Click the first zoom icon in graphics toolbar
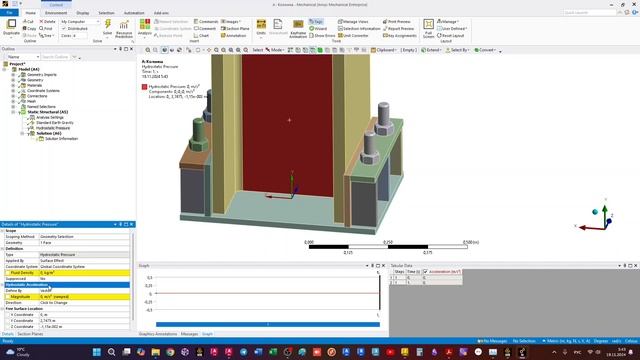 (x=148, y=50)
